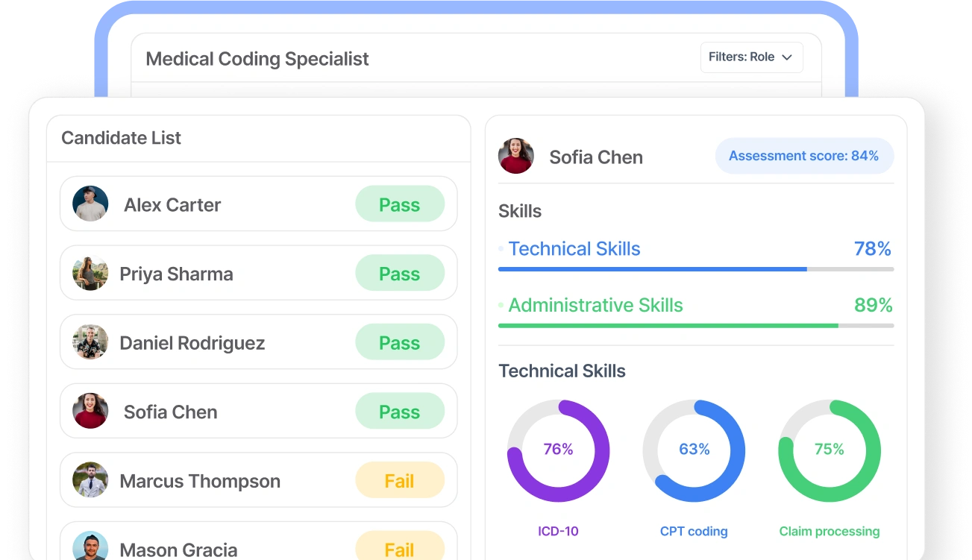Click Marcus Thompson's avatar photo
The width and height of the screenshot is (972, 560).
[x=90, y=480]
